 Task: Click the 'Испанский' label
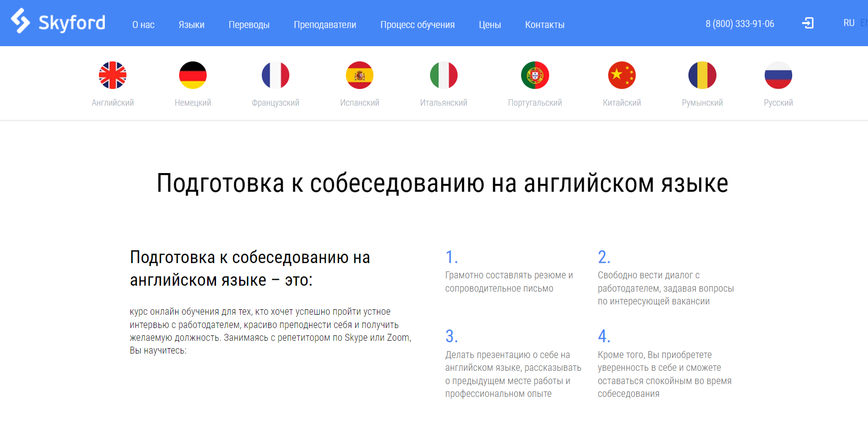tap(360, 103)
